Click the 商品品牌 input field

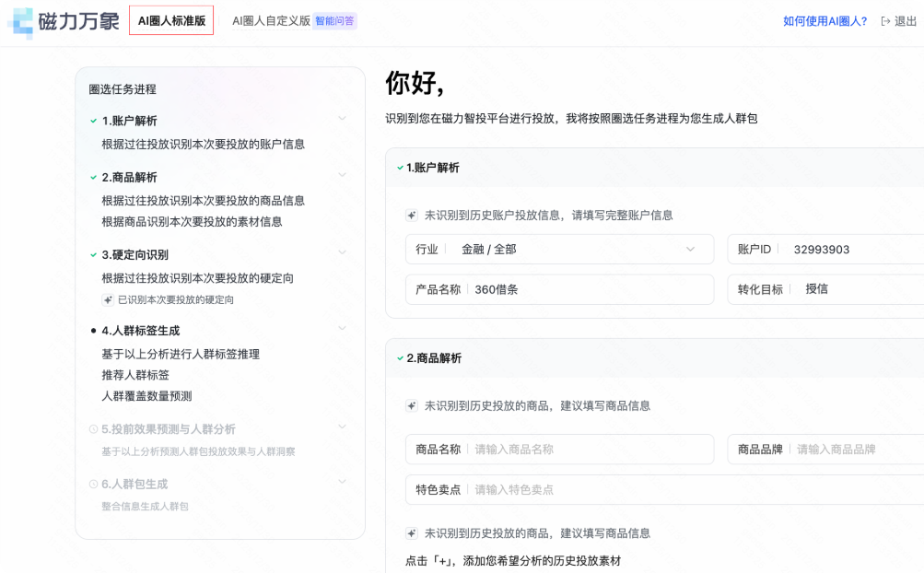point(825,450)
